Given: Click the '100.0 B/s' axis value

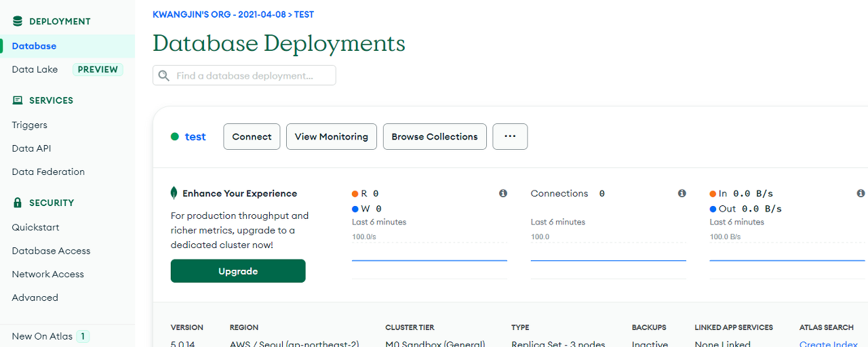Looking at the screenshot, I should click(725, 237).
